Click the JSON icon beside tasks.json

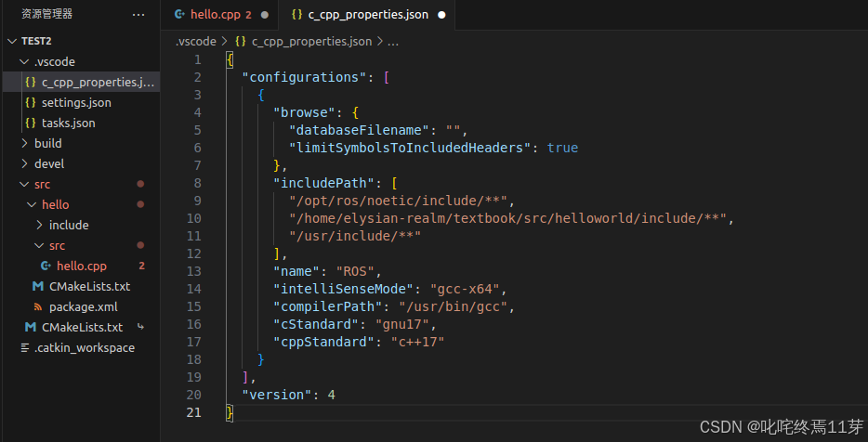pyautogui.click(x=31, y=123)
